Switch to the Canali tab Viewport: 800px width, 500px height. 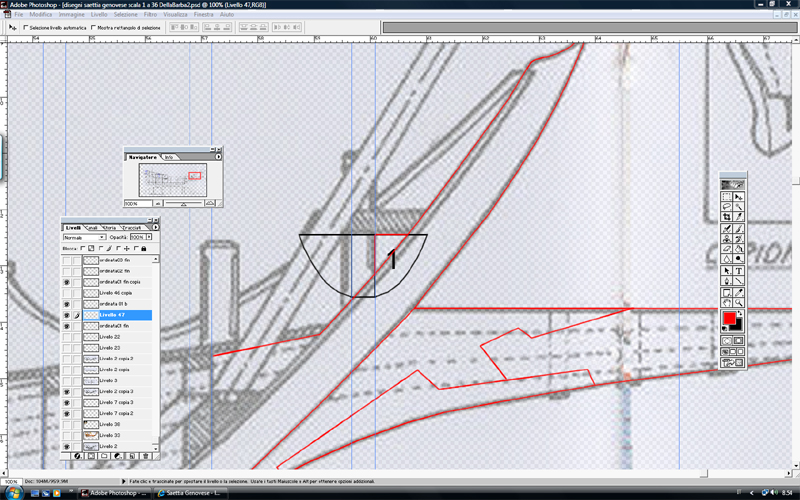[92, 228]
